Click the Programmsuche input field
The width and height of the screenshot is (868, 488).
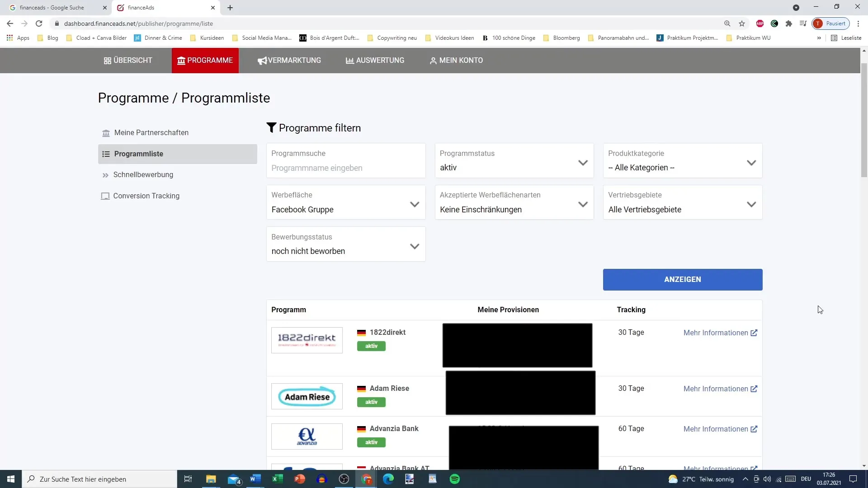(x=346, y=161)
